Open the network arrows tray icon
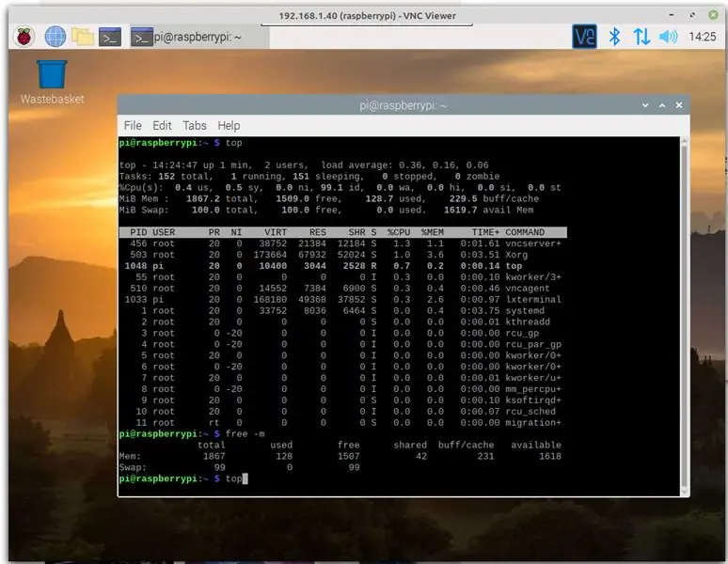The width and height of the screenshot is (728, 564). 641,37
